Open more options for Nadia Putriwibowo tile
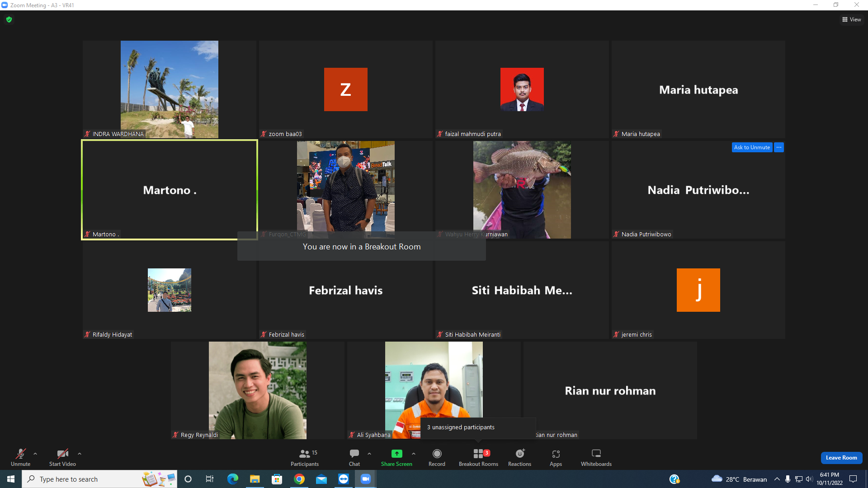Image resolution: width=868 pixels, height=488 pixels. [x=779, y=147]
